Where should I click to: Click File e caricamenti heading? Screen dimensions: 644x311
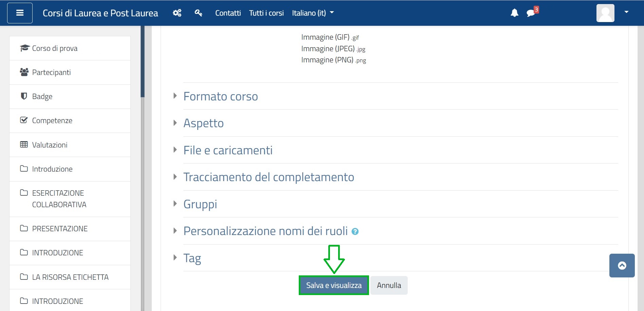228,150
